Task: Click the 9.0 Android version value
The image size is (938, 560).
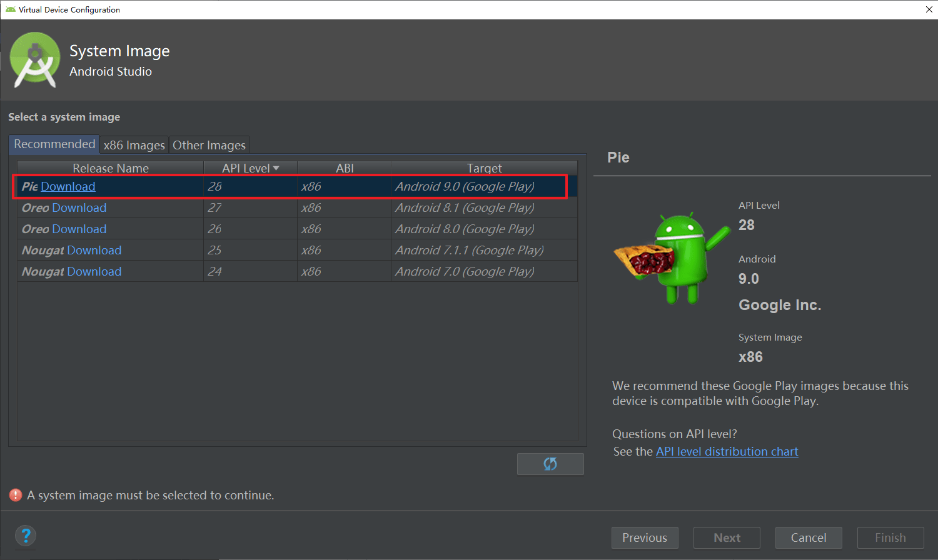Action: [x=749, y=279]
